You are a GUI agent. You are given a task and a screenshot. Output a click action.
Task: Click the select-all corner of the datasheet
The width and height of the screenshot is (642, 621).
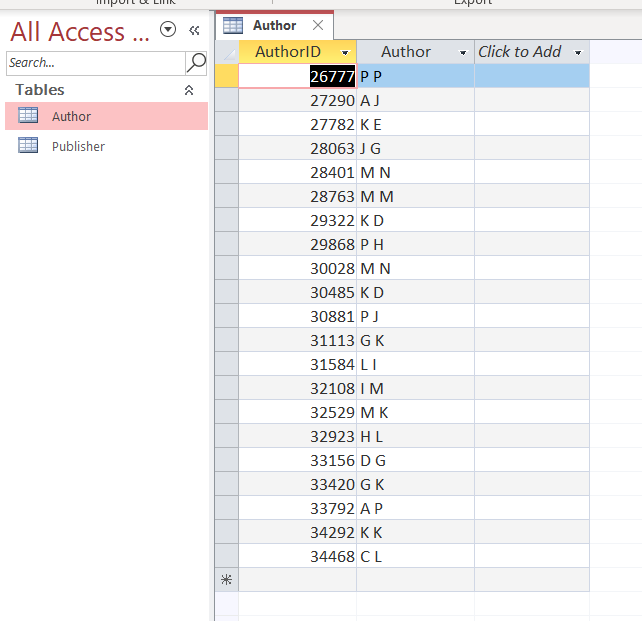(227, 52)
